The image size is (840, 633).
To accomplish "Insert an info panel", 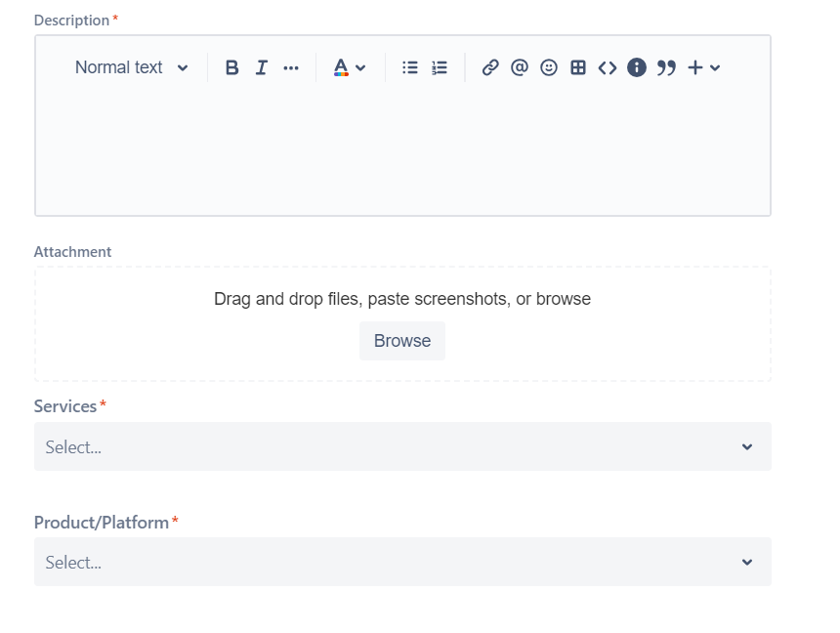I will [637, 67].
